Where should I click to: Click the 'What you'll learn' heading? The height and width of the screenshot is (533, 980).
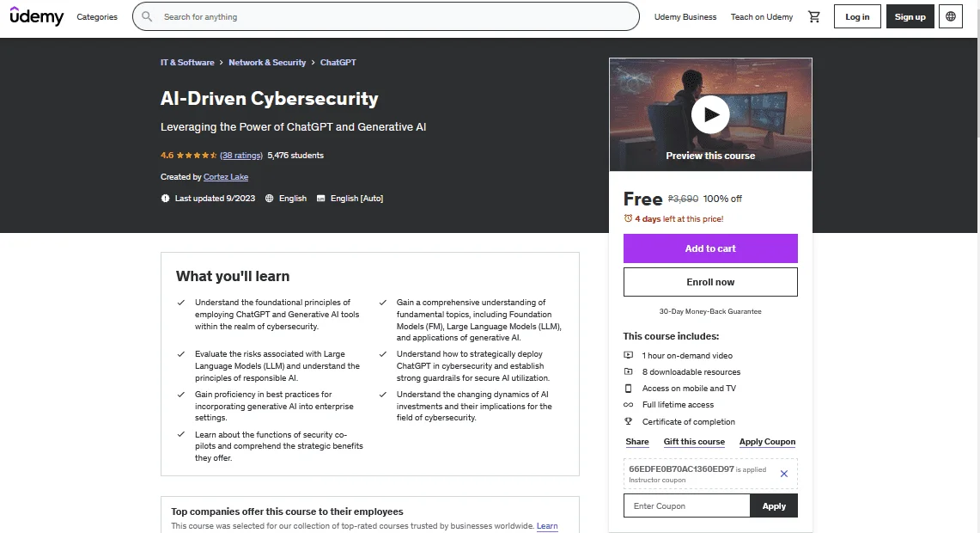(x=233, y=277)
